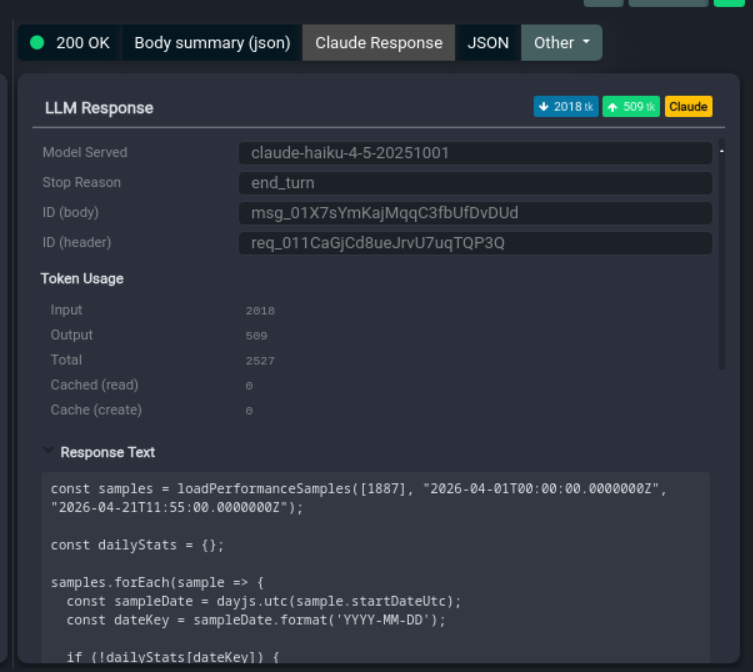Open the Body summary (json) tab
Image resolution: width=753 pixels, height=672 pixels.
point(212,43)
